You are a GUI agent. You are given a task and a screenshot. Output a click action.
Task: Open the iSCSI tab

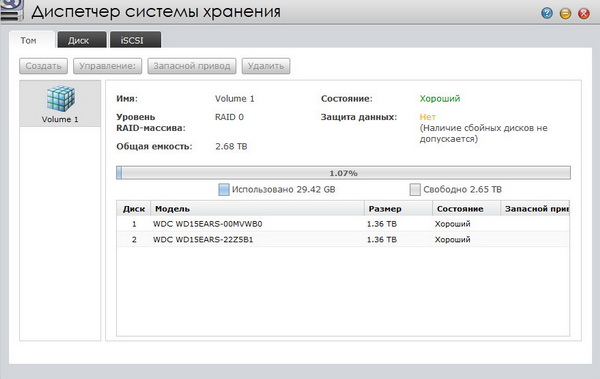coord(135,40)
